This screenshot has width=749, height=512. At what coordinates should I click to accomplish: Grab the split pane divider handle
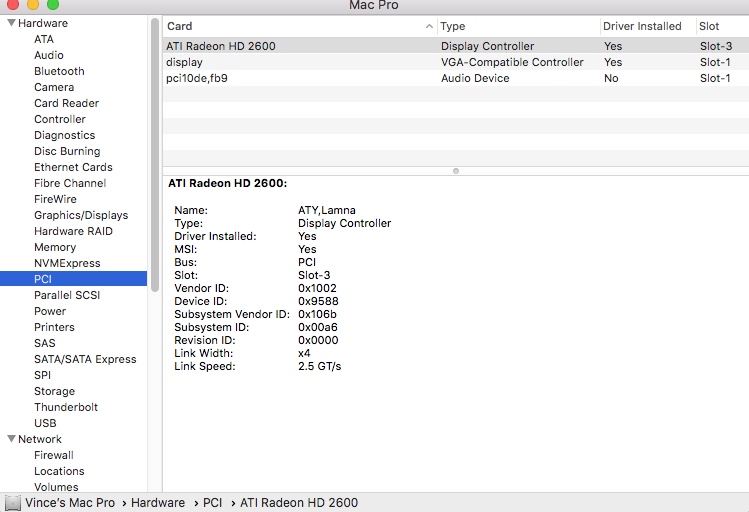pos(456,171)
